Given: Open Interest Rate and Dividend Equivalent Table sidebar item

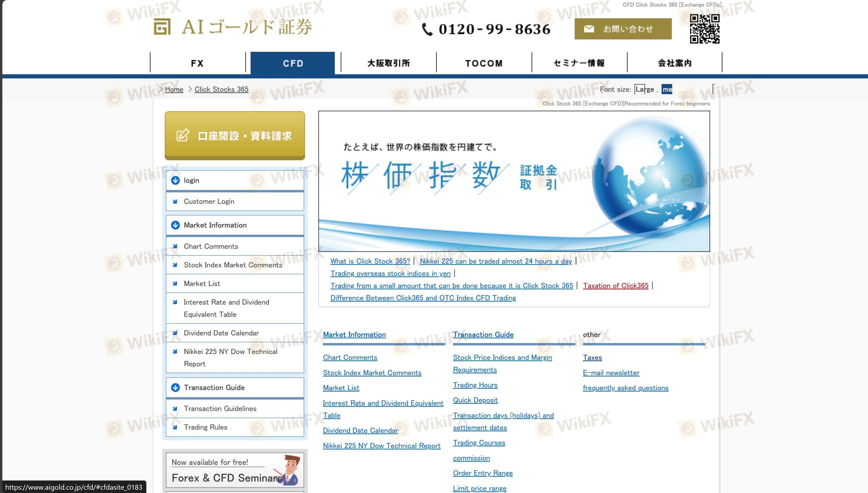Looking at the screenshot, I should point(235,308).
